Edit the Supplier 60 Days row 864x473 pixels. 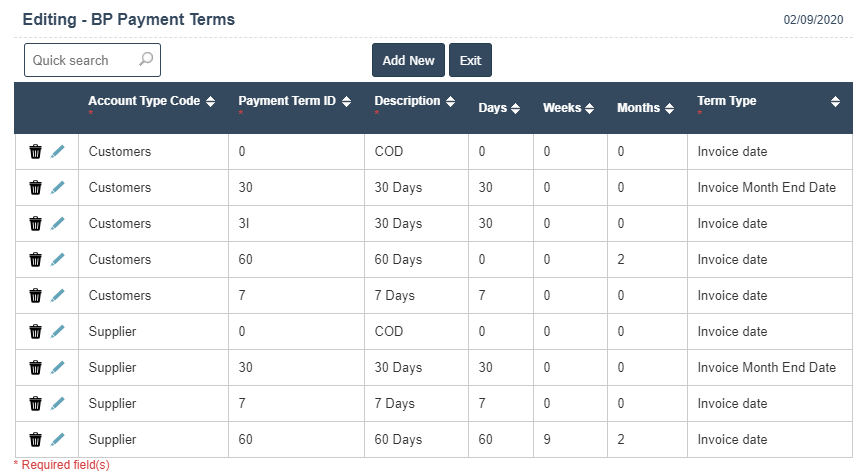[x=57, y=440]
